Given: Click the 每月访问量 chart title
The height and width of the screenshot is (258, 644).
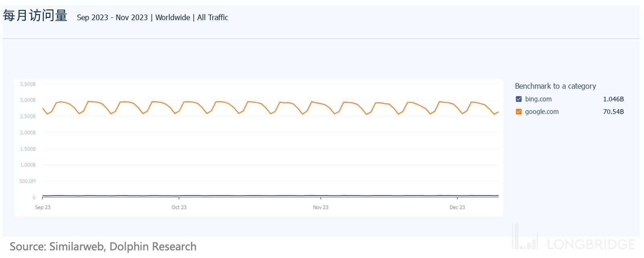Looking at the screenshot, I should point(35,16).
